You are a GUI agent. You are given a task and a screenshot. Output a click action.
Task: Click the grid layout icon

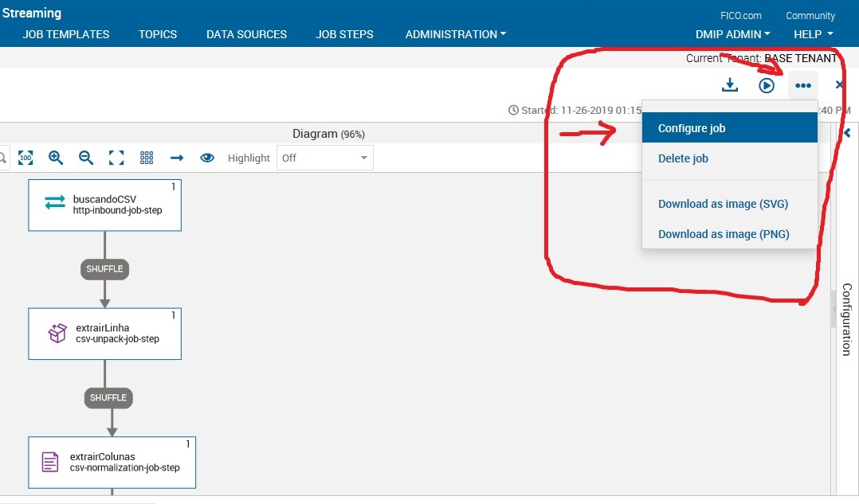[x=147, y=158]
